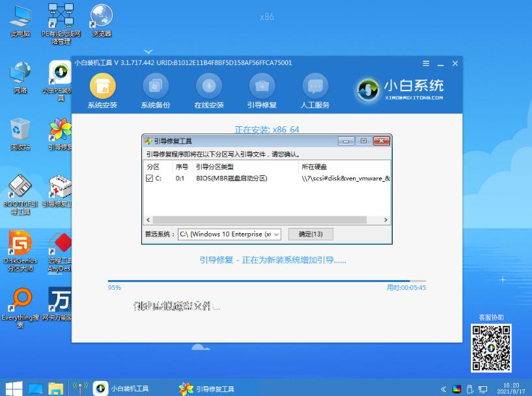Click the 引导修复 toolbar icon
This screenshot has width=532, height=396.
point(262,87)
